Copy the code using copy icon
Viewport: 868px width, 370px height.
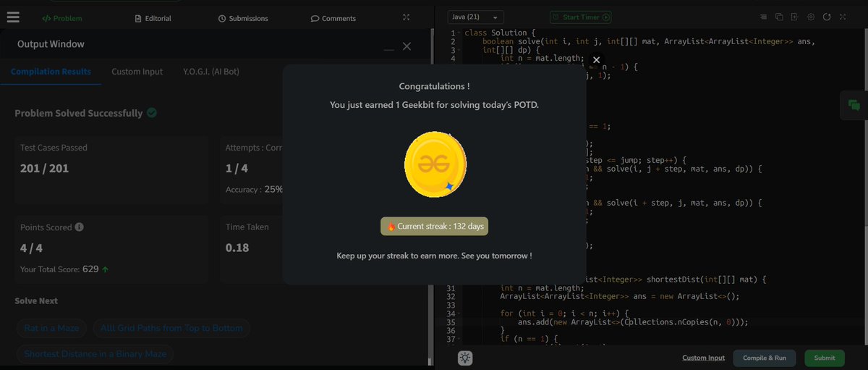[779, 17]
